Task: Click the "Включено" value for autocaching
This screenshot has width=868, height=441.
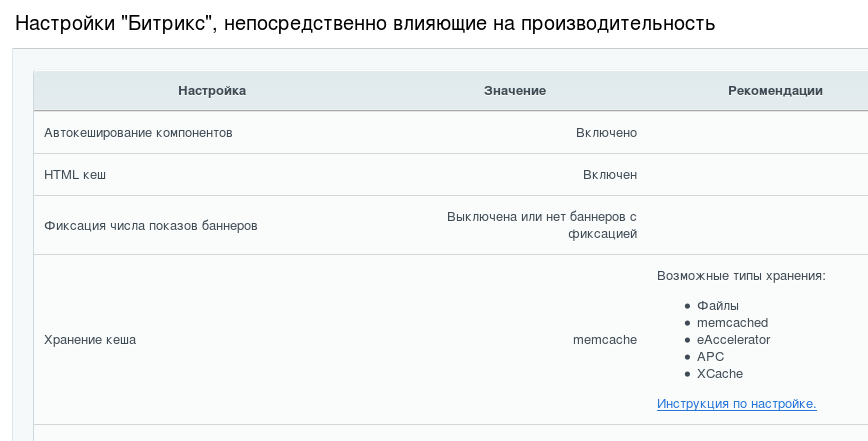Action: (606, 133)
